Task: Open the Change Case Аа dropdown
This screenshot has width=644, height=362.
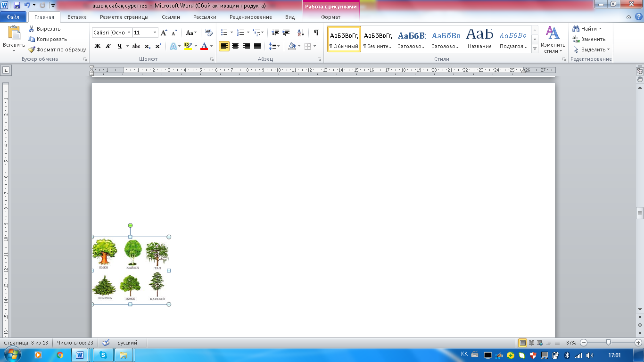Action: pos(190,33)
